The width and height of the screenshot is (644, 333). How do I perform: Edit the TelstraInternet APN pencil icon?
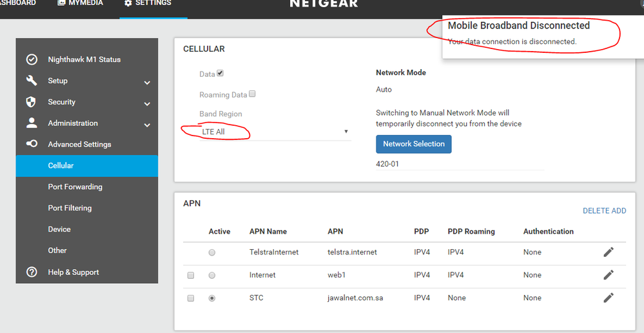(x=608, y=252)
